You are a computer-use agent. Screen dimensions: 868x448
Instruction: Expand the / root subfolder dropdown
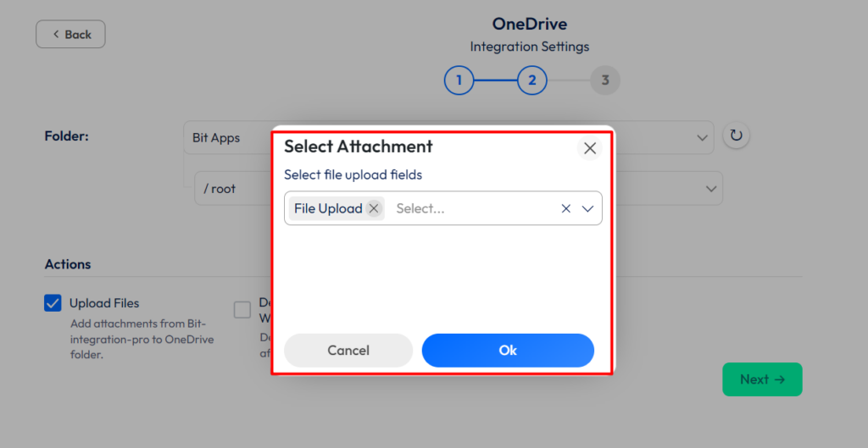tap(710, 189)
